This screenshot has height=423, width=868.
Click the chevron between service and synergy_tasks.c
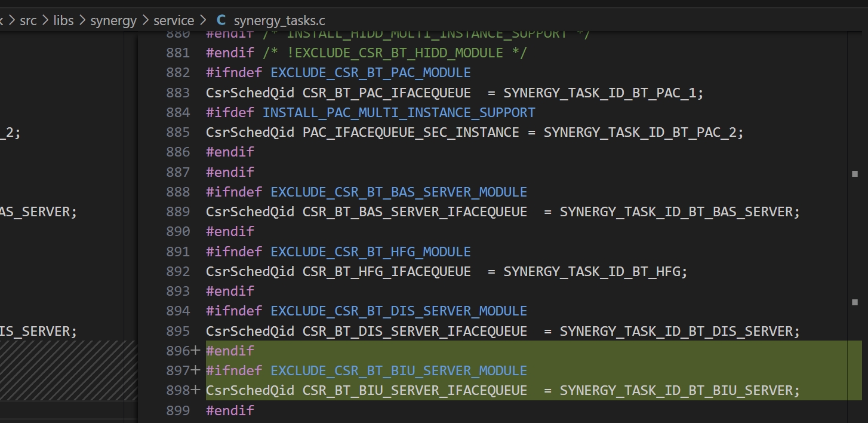click(x=204, y=21)
